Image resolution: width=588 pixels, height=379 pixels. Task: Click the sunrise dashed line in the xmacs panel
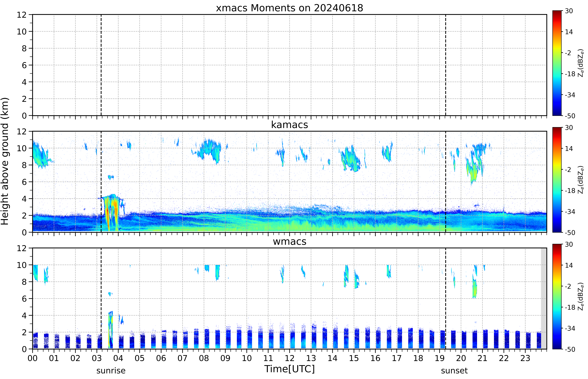(101, 65)
